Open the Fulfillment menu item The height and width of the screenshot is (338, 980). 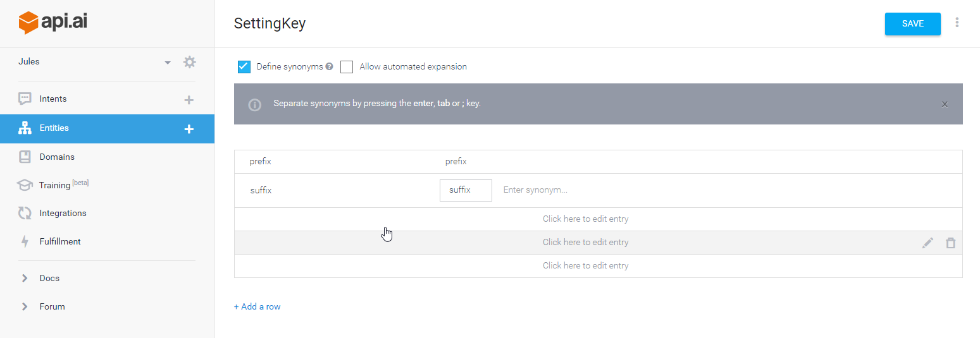pos(60,241)
